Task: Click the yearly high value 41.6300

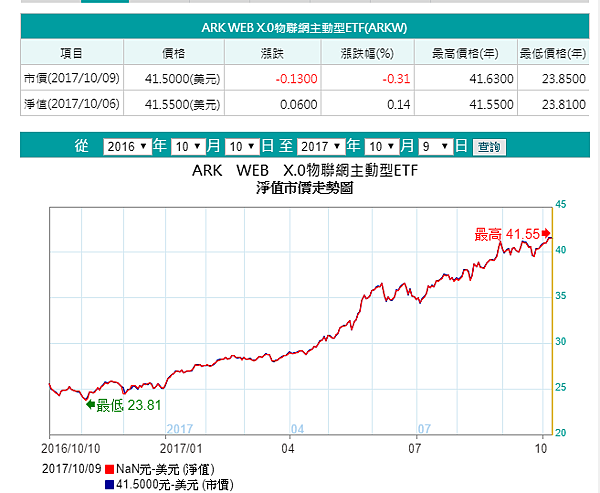Action: tap(491, 79)
